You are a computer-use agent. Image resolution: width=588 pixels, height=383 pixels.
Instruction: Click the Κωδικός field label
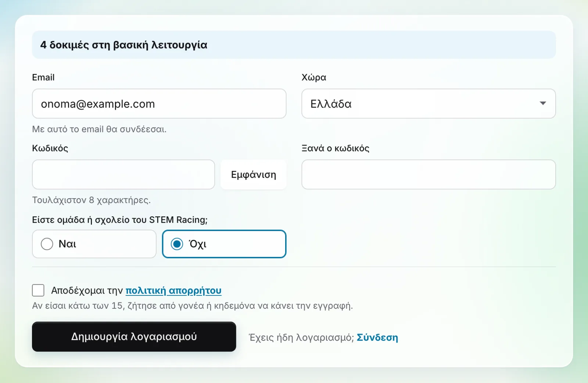[x=50, y=148]
